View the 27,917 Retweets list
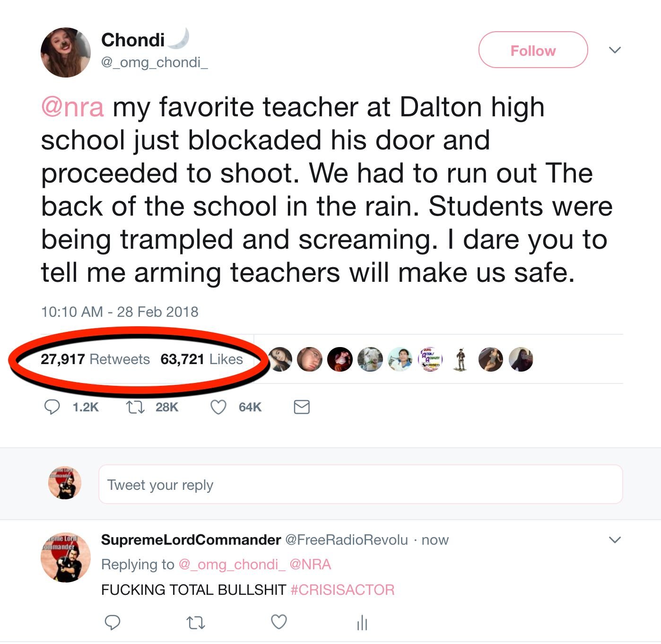 pyautogui.click(x=95, y=359)
